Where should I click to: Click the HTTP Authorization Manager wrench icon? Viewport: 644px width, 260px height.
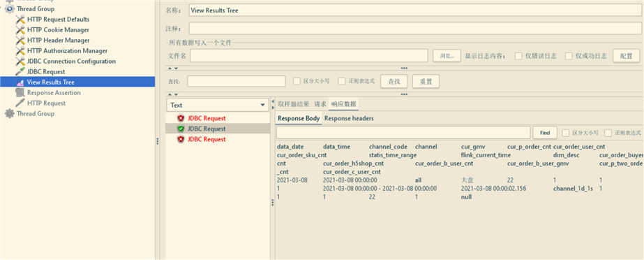tap(20, 50)
